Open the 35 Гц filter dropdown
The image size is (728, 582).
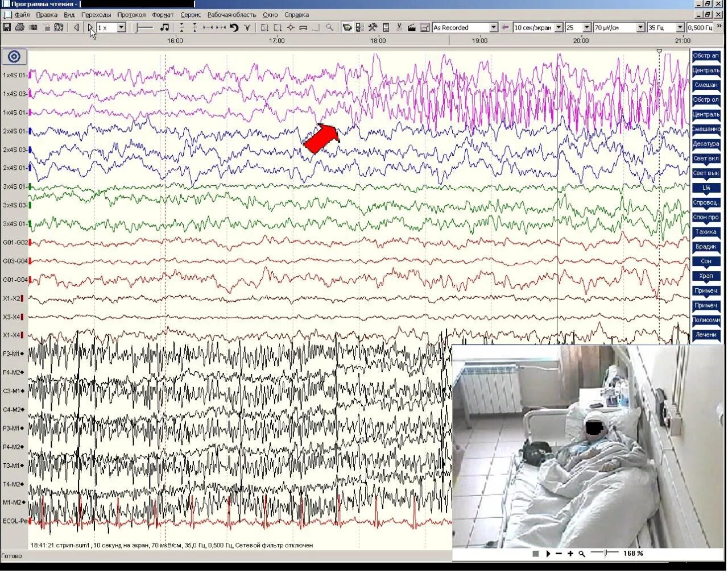(x=680, y=27)
